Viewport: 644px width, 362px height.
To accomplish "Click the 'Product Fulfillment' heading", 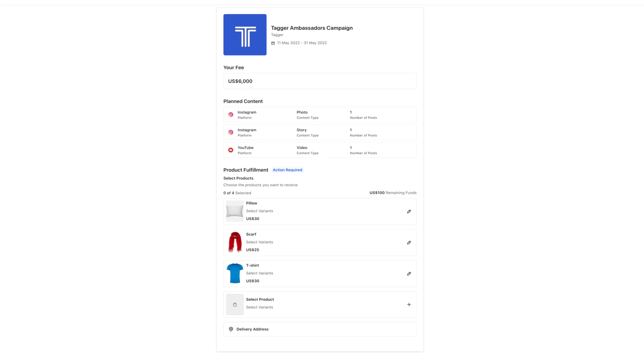I will click(246, 170).
